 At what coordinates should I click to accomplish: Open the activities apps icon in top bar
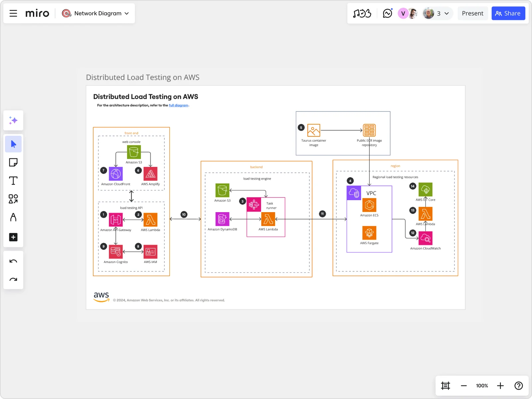click(x=362, y=13)
